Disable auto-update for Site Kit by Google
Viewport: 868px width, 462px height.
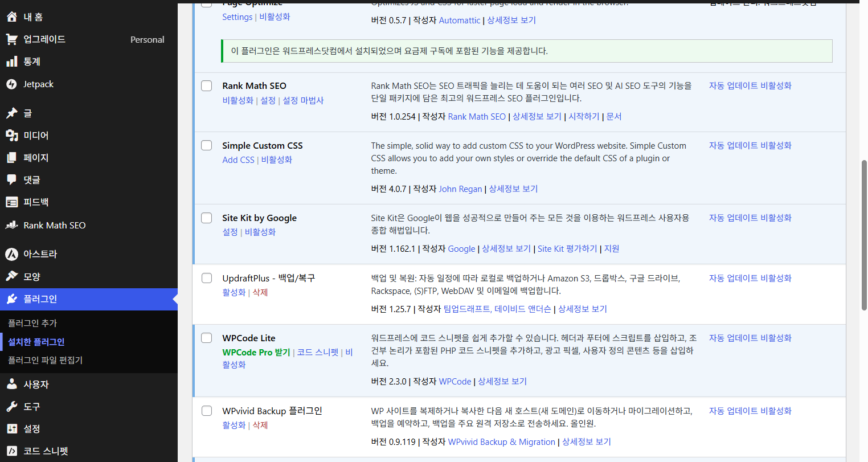click(x=750, y=218)
